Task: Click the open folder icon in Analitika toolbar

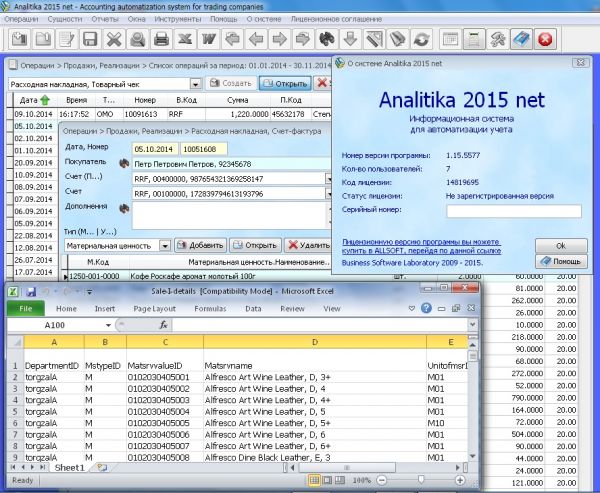Action: pos(43,39)
